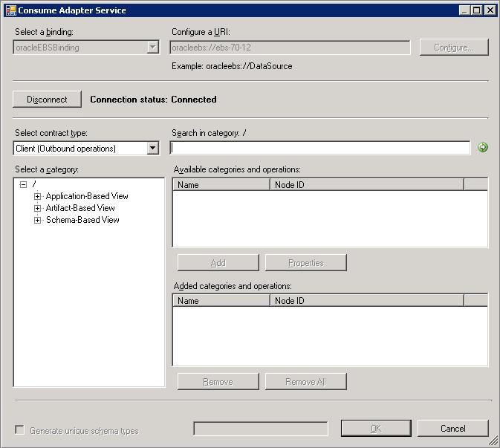Toggle Generate unique schema types checkbox
This screenshot has height=448, width=500.
coord(20,430)
